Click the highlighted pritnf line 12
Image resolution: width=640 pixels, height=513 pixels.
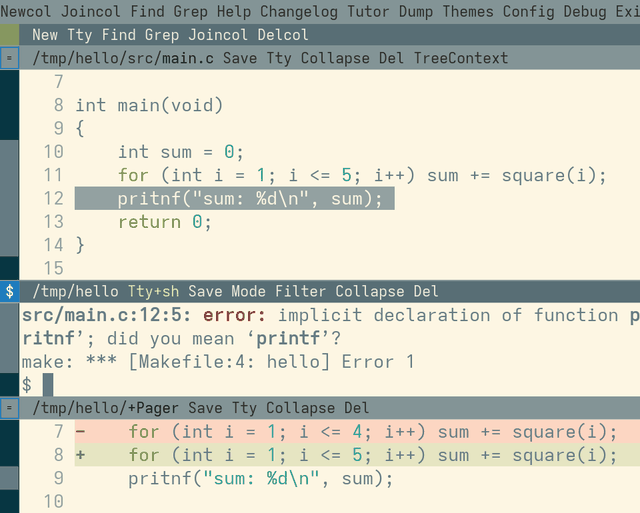tap(234, 199)
